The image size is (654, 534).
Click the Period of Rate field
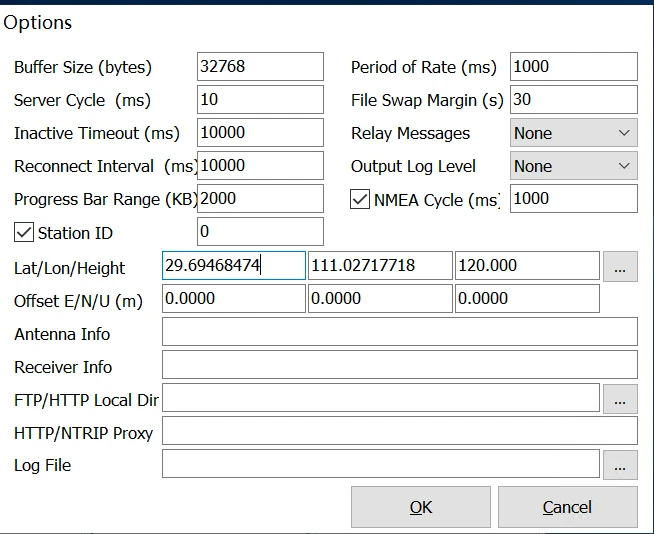573,67
